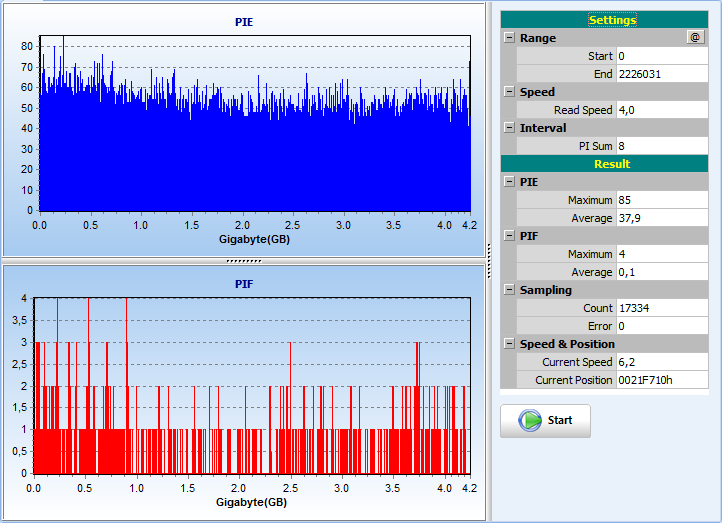The width and height of the screenshot is (722, 523).
Task: Click the Range section label
Action: point(538,38)
